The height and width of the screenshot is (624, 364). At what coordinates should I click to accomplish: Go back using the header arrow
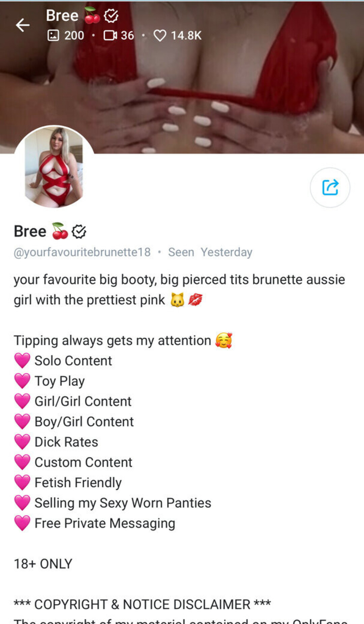point(23,25)
